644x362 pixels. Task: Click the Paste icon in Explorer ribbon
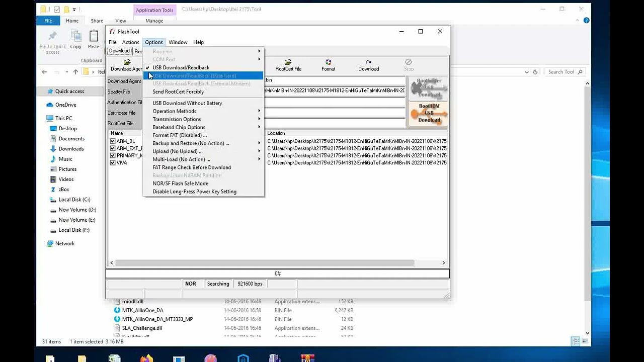pyautogui.click(x=94, y=39)
